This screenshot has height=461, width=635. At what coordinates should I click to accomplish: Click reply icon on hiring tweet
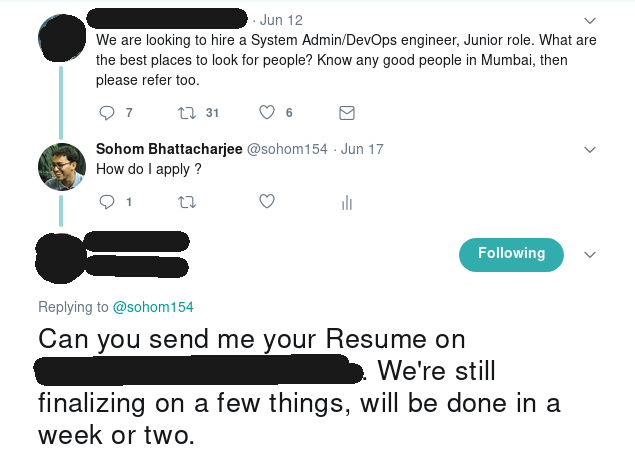(x=107, y=113)
